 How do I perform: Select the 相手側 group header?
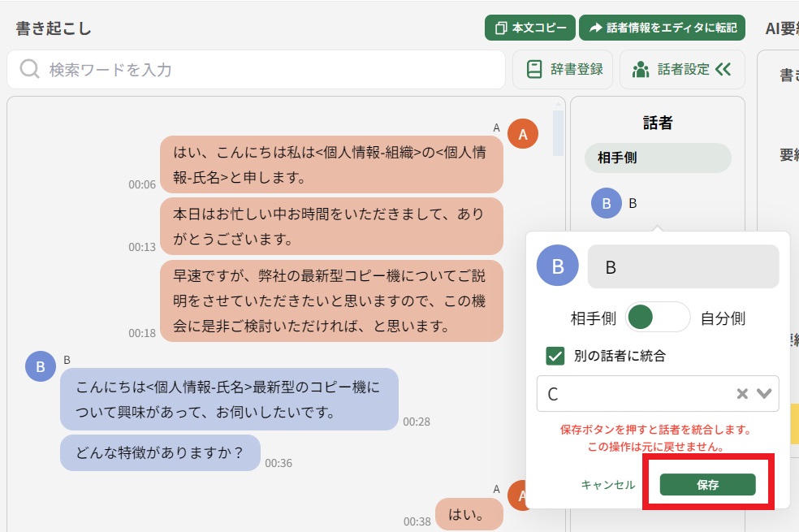pyautogui.click(x=658, y=158)
